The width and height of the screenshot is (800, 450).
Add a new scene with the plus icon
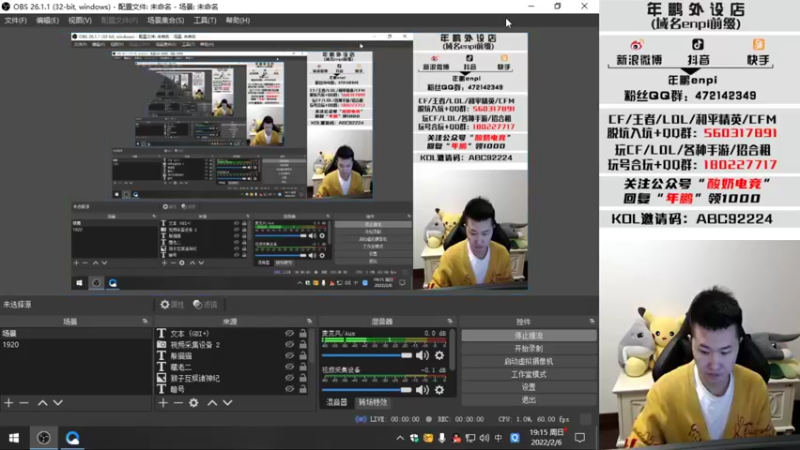pos(9,403)
